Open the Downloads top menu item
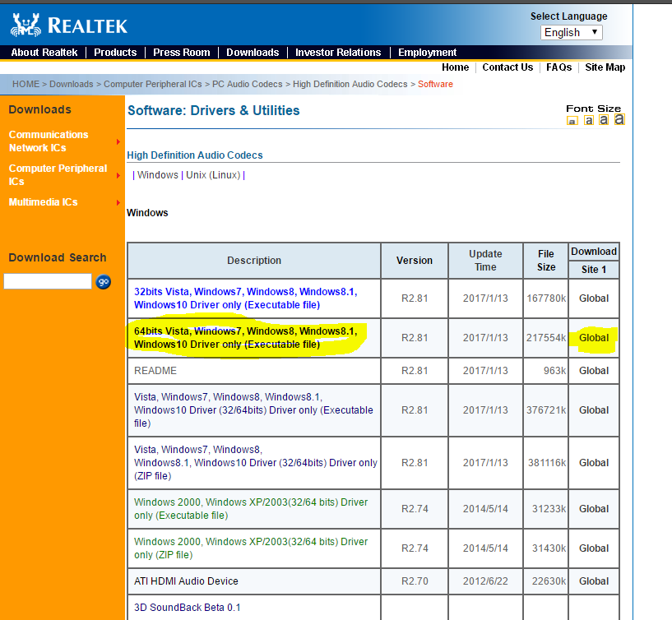Viewport: 672px width, 620px height. (x=253, y=53)
